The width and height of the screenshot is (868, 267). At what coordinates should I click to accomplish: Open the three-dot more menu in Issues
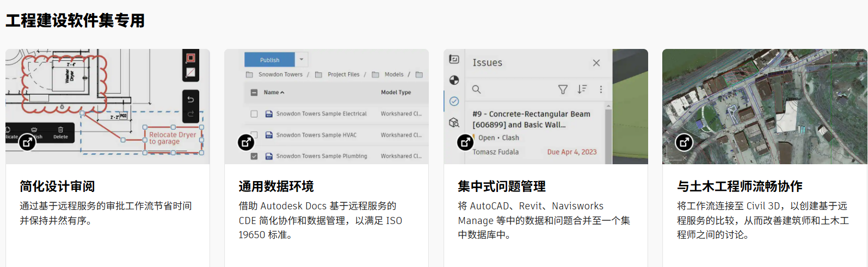pos(601,89)
